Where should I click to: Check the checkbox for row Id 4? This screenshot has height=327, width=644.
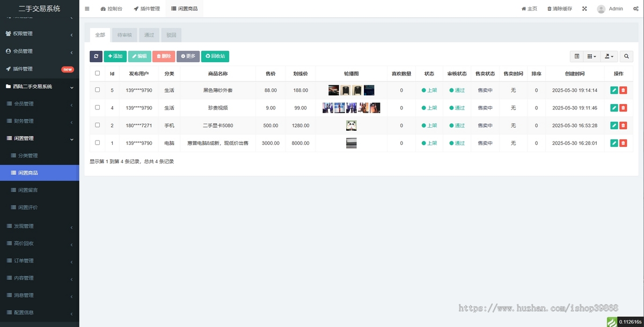(x=97, y=108)
